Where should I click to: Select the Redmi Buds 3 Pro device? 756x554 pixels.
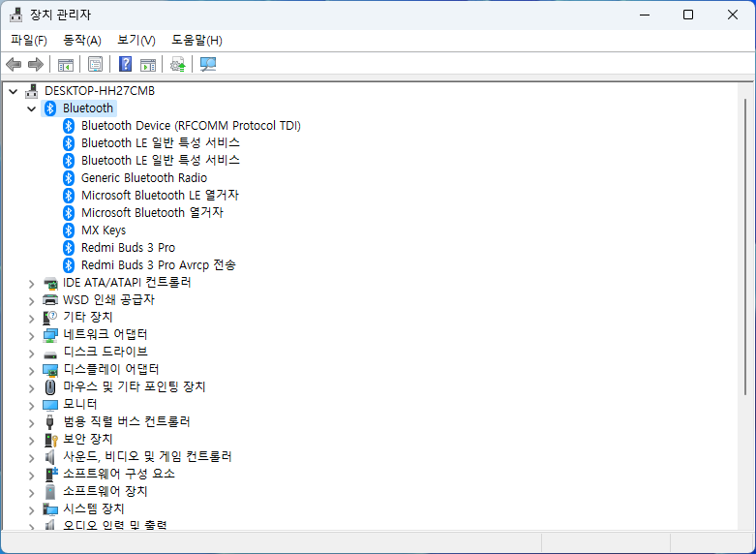pyautogui.click(x=128, y=248)
